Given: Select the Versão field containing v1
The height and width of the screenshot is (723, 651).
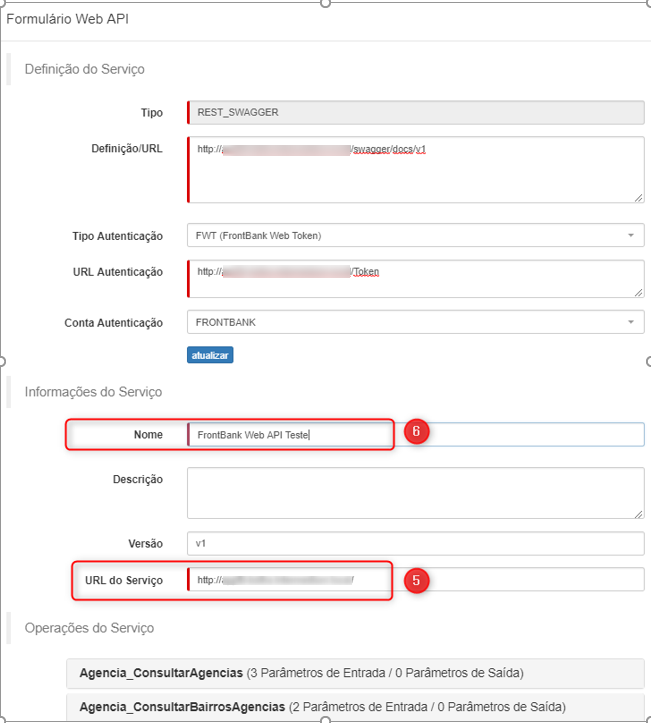Looking at the screenshot, I should [415, 543].
